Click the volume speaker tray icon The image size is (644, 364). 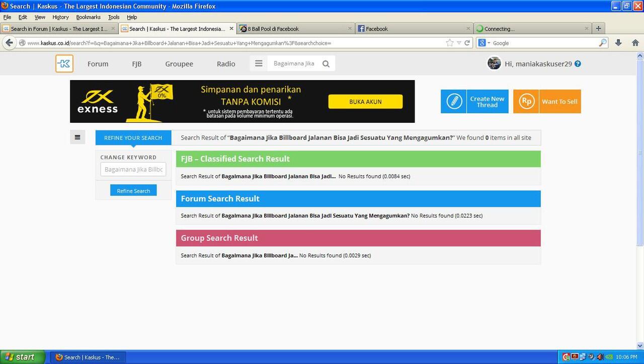pyautogui.click(x=600, y=357)
